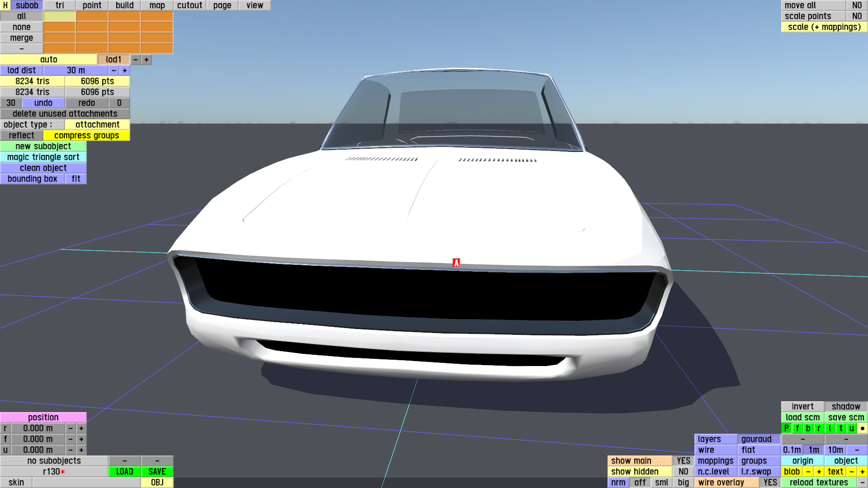
Task: Click the red A attachment marker
Action: 456,263
